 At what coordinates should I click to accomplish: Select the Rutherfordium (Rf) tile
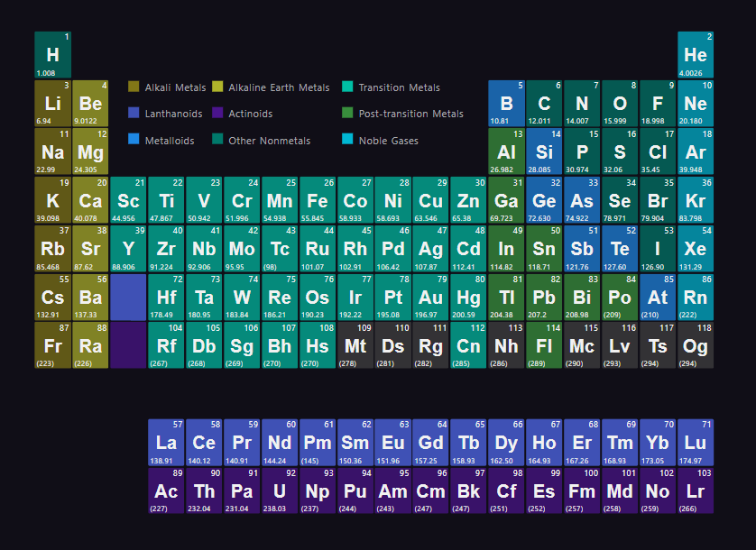point(166,345)
